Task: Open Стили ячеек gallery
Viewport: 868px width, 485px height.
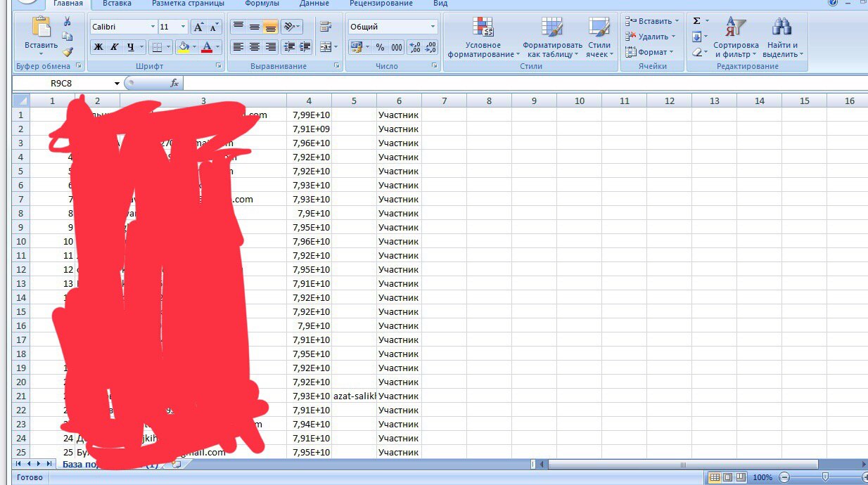Action: pos(599,39)
